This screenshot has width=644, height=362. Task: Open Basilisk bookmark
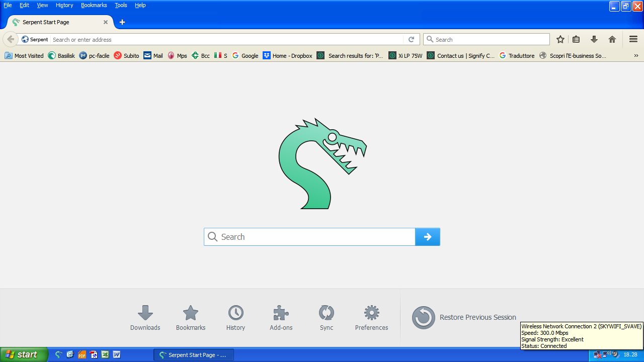point(61,56)
